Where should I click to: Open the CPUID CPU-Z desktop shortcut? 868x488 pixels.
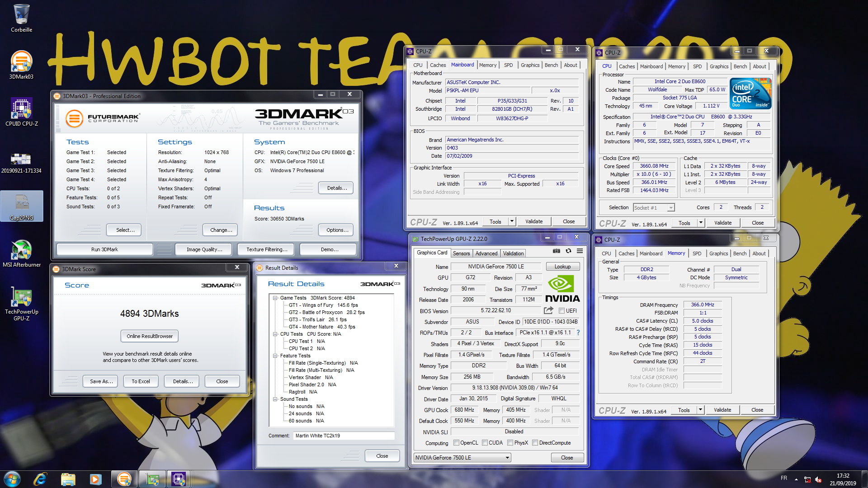tap(21, 112)
